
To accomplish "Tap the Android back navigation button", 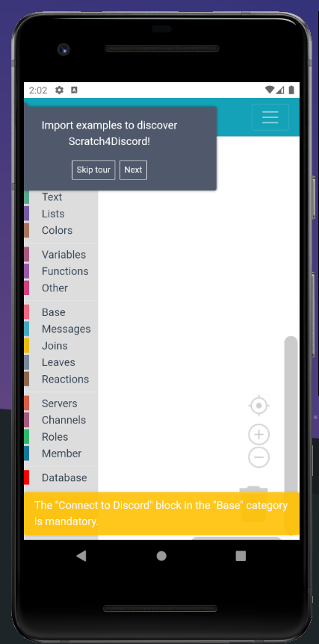I will [81, 556].
